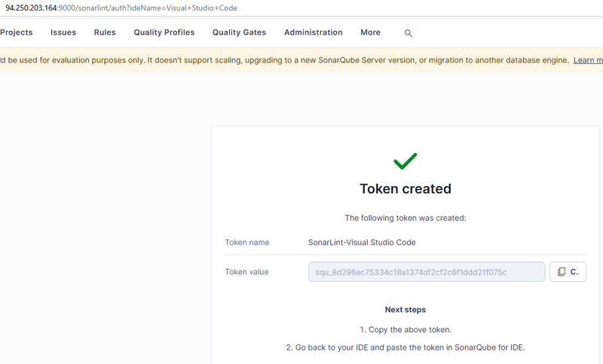Click step 2 Go back to your IDE
The width and height of the screenshot is (603, 364).
(406, 347)
